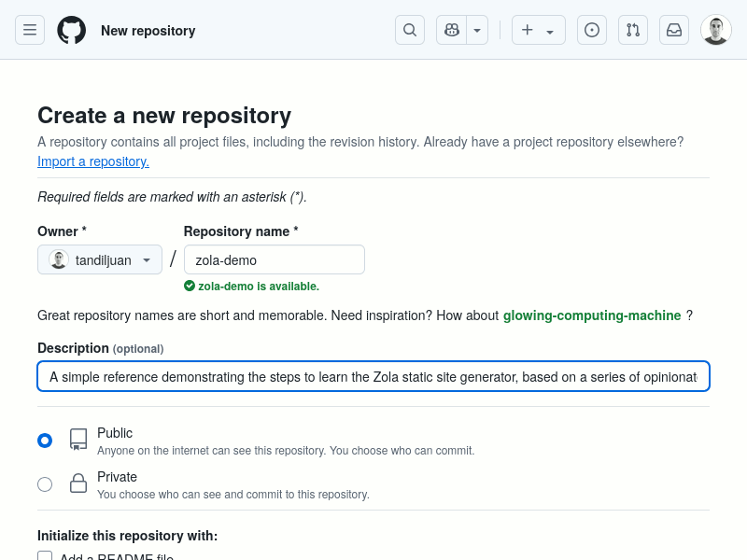The width and height of the screenshot is (747, 560).
Task: Click the owner avatar inside Owner dropdown
Action: point(59,259)
